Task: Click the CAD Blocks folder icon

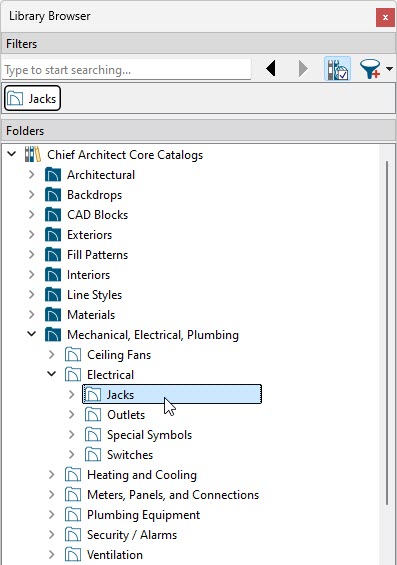Action: click(53, 215)
